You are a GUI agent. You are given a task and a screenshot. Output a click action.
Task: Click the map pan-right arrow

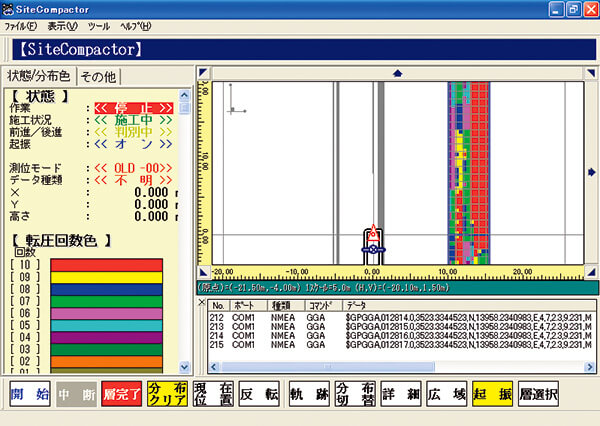pyautogui.click(x=592, y=172)
